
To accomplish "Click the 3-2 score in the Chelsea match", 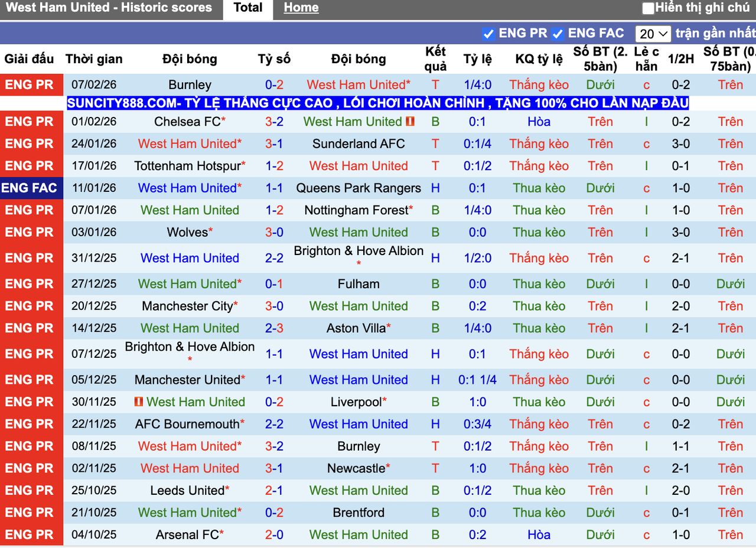I will coord(274,122).
